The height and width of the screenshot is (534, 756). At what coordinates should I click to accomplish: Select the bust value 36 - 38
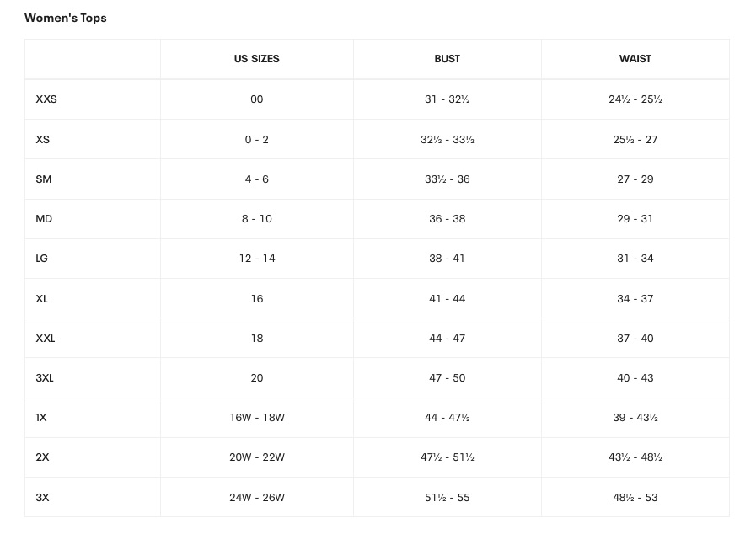448,219
